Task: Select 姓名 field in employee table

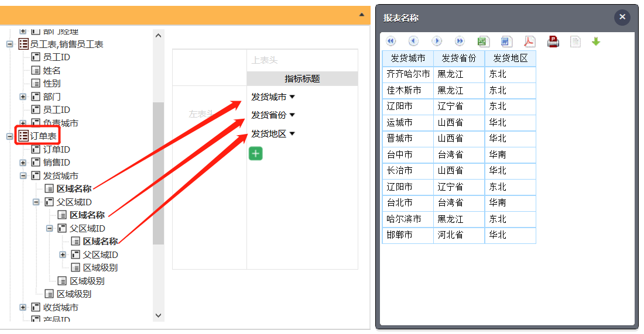Action: click(x=52, y=70)
